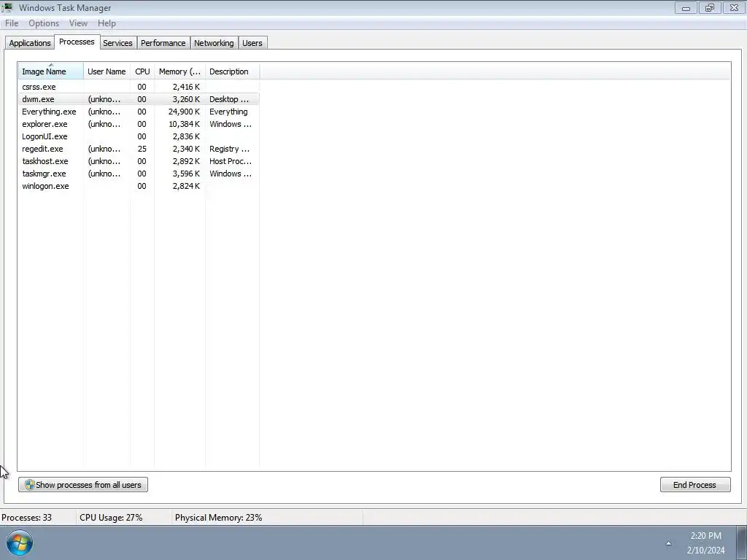This screenshot has width=747, height=560.
Task: Switch to the Networking tab
Action: 214,43
